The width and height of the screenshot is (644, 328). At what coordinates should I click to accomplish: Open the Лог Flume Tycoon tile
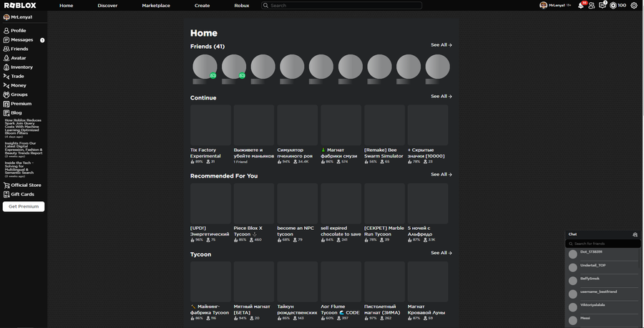pos(341,291)
